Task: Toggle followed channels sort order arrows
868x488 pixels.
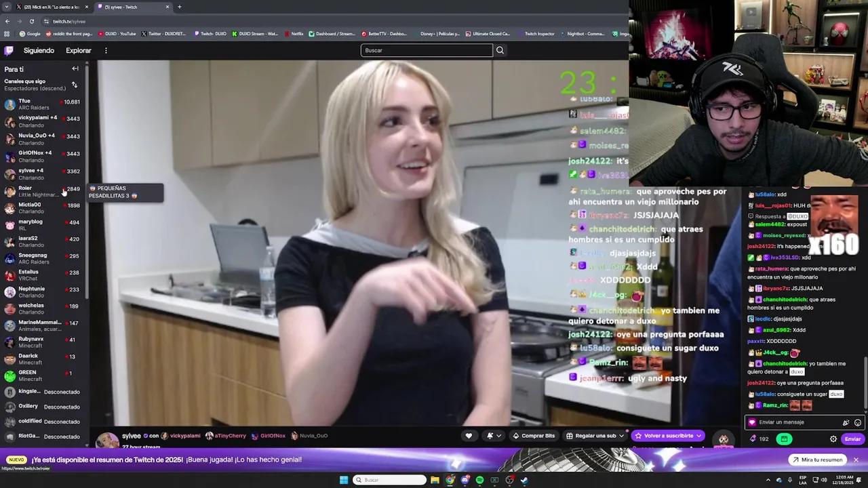Action: (75, 85)
